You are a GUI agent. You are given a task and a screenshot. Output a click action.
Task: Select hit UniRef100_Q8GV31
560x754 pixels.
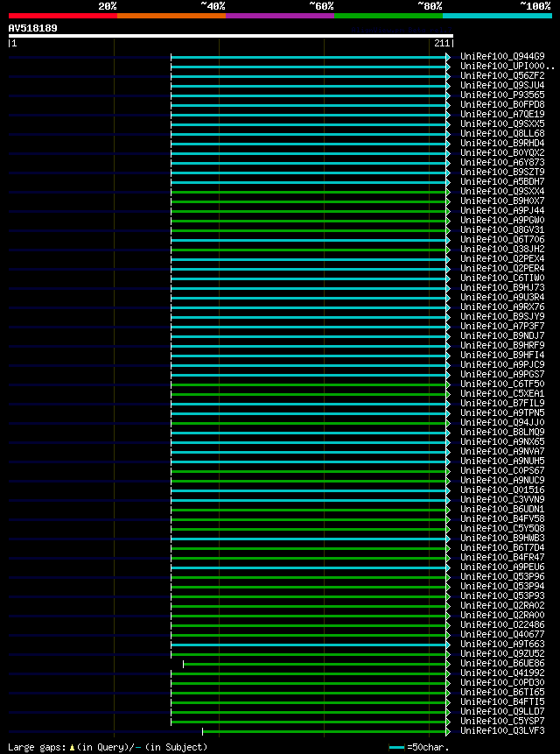click(502, 229)
